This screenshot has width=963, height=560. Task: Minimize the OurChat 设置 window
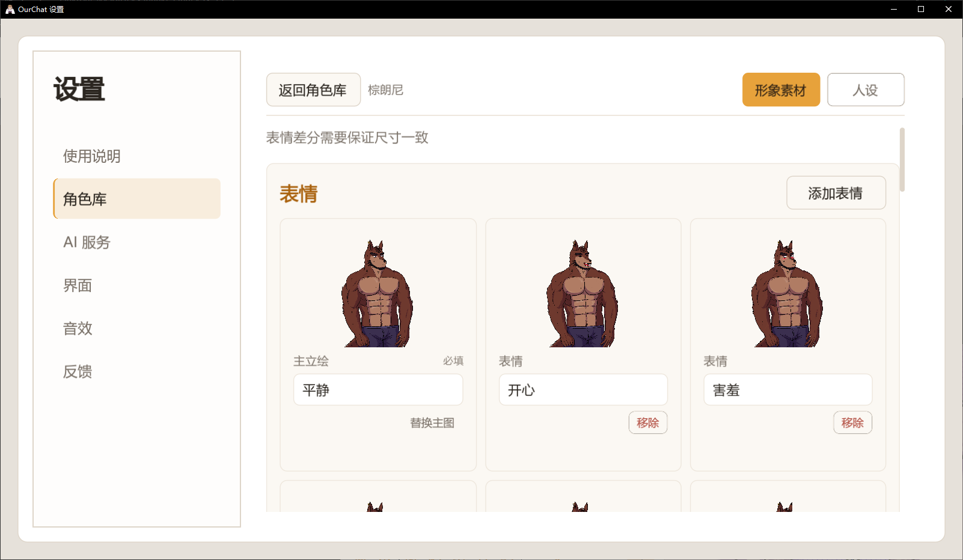pos(894,9)
